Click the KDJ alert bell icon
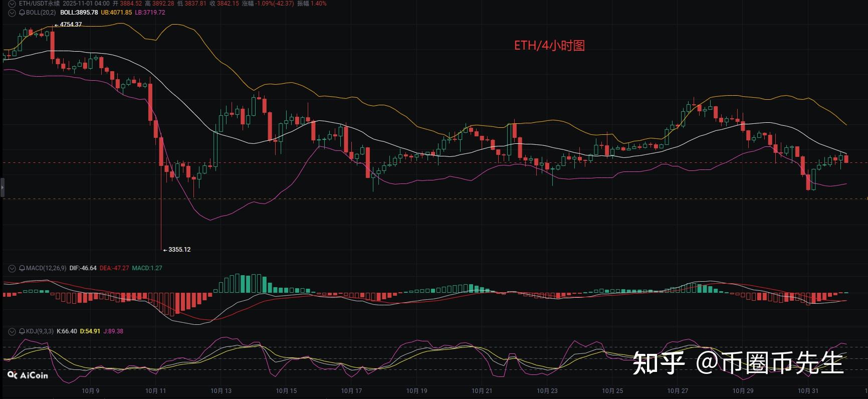The width and height of the screenshot is (868, 399). 22,331
